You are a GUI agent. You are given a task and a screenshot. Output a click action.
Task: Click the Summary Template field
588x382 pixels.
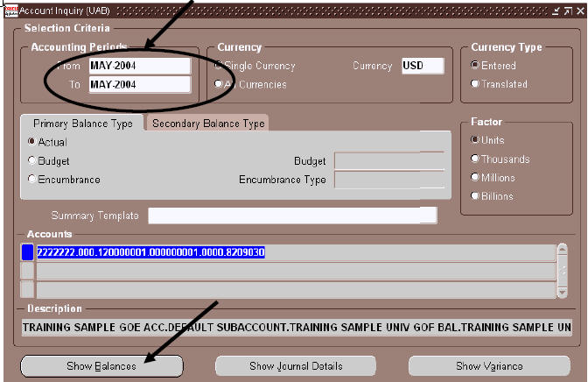[x=292, y=216]
